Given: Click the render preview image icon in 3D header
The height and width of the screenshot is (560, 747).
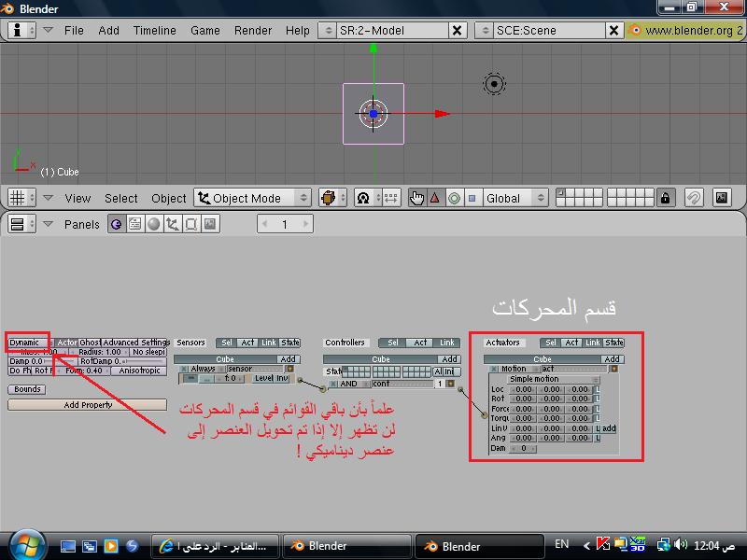Looking at the screenshot, I should (x=722, y=198).
